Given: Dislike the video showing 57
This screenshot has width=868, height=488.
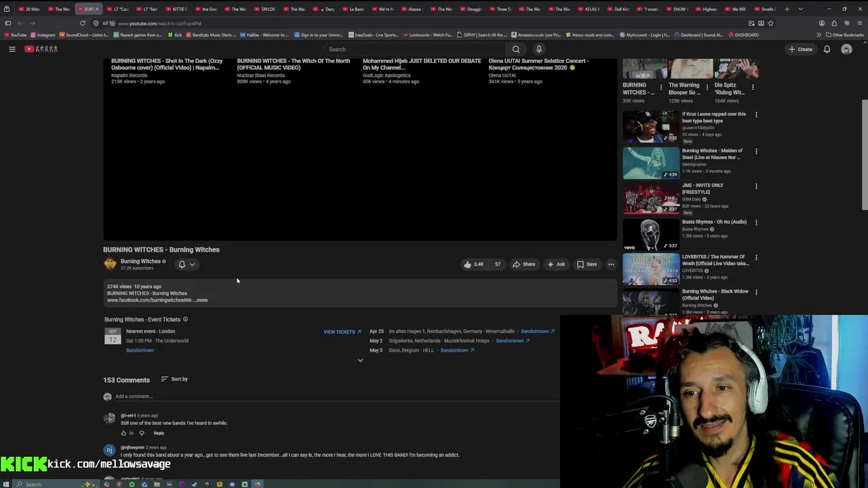Looking at the screenshot, I should pyautogui.click(x=497, y=264).
